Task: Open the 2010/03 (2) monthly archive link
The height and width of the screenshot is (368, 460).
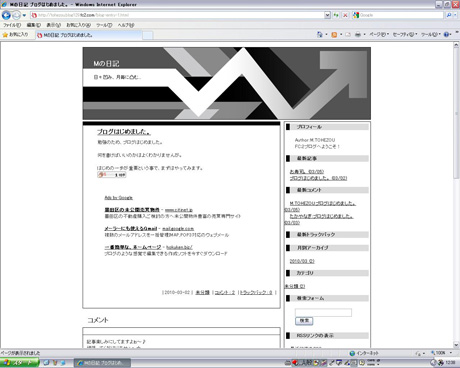Action: click(x=302, y=261)
